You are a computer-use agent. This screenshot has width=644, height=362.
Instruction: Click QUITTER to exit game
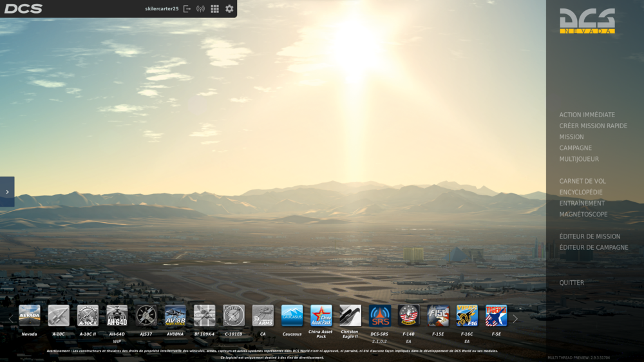[571, 283]
